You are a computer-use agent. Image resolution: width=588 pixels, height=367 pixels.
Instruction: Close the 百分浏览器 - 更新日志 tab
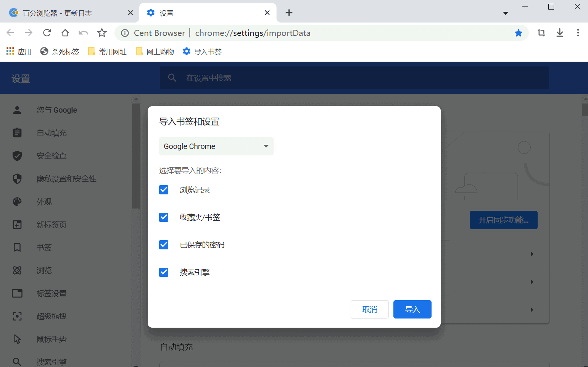130,13
